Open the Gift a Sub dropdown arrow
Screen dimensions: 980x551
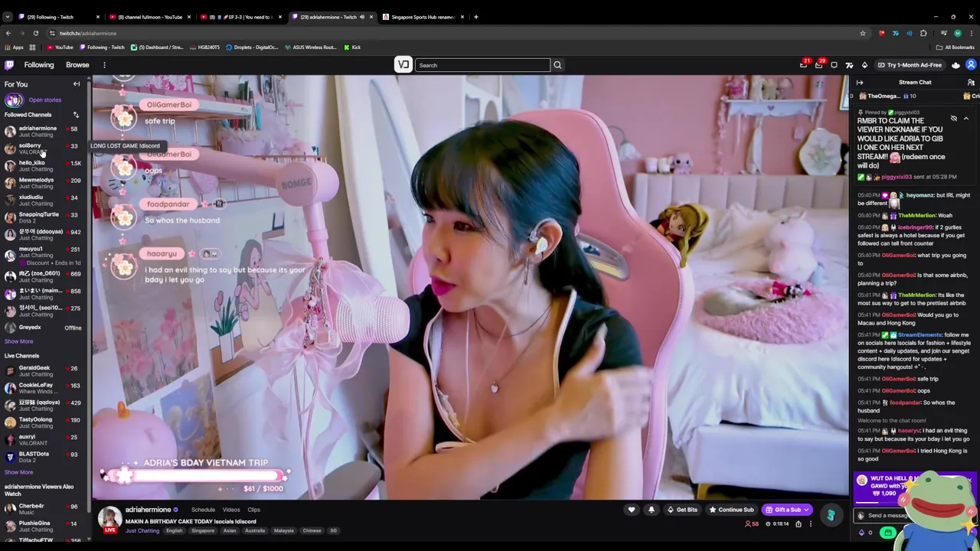tap(806, 510)
